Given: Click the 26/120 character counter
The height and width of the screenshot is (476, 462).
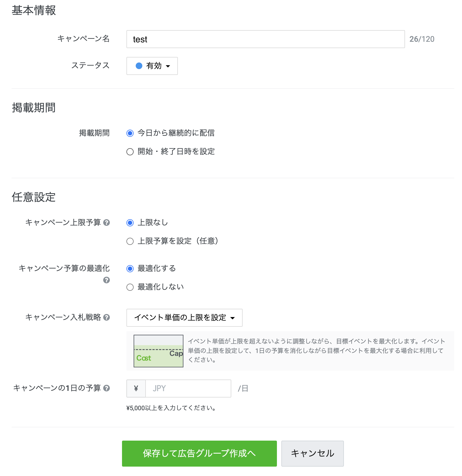Looking at the screenshot, I should click(422, 39).
